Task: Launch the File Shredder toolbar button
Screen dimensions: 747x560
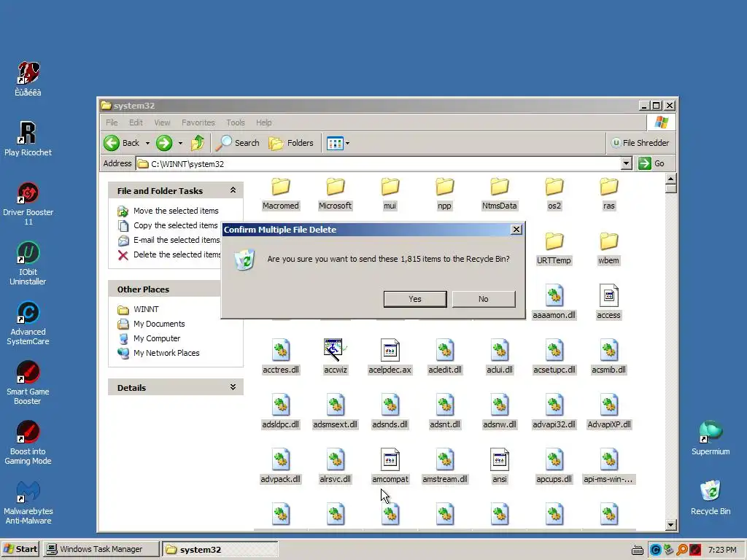Action: pyautogui.click(x=640, y=143)
